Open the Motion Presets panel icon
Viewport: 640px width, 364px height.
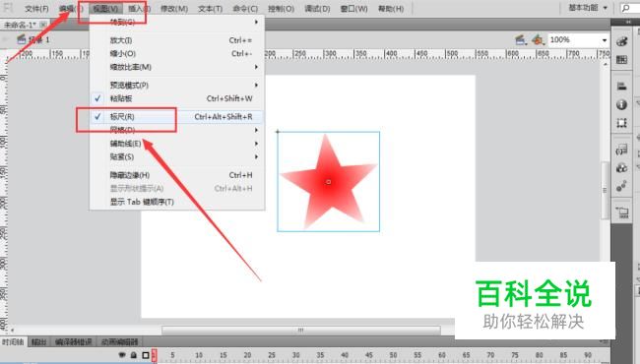[x=621, y=186]
